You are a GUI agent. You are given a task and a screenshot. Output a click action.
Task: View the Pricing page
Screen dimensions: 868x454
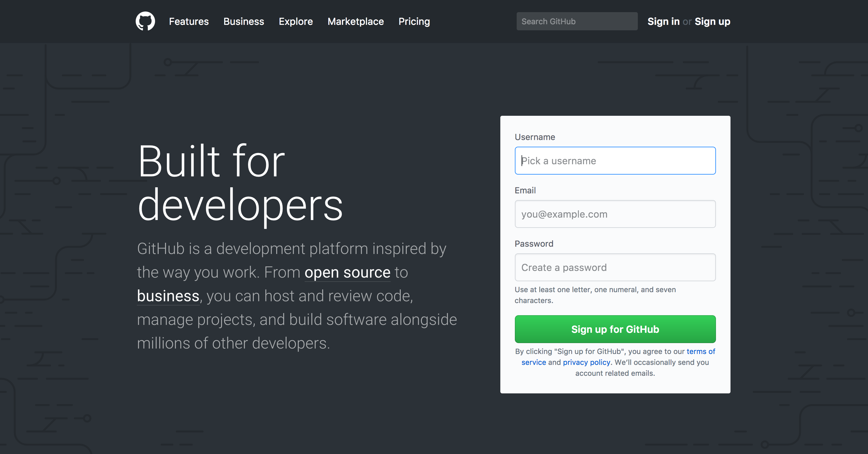click(414, 22)
